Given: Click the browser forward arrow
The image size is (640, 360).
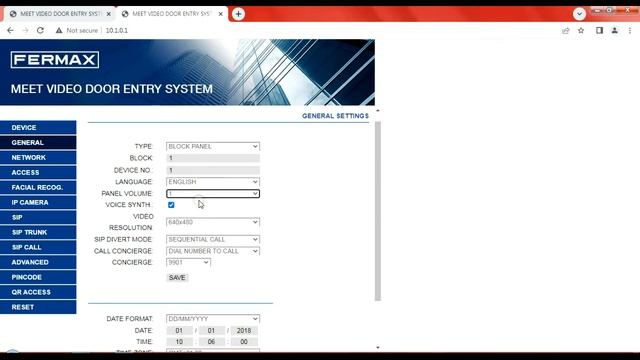Looking at the screenshot, I should pyautogui.click(x=25, y=30).
